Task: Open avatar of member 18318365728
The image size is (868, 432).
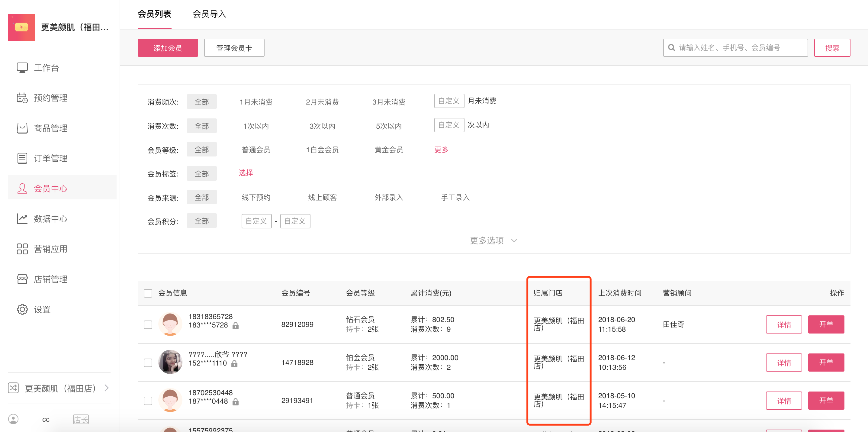Action: click(x=170, y=324)
